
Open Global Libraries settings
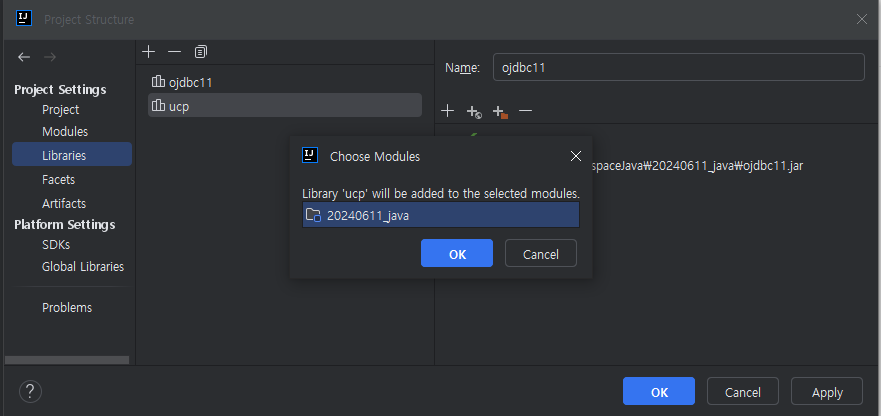83,266
